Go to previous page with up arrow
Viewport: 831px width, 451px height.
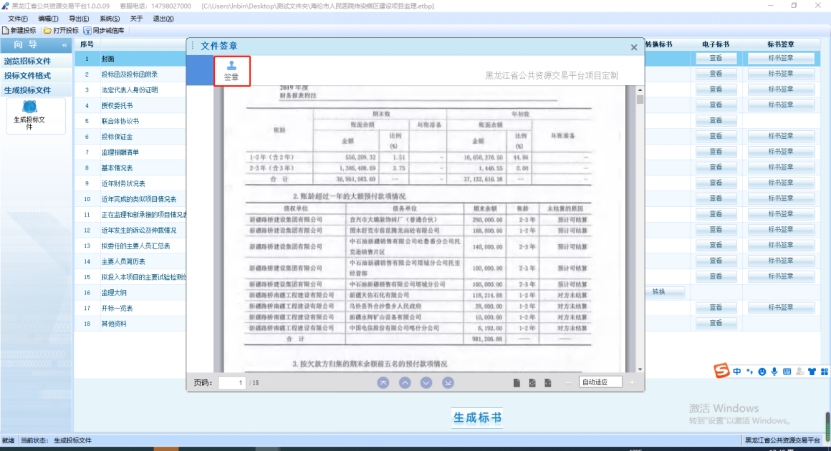405,382
